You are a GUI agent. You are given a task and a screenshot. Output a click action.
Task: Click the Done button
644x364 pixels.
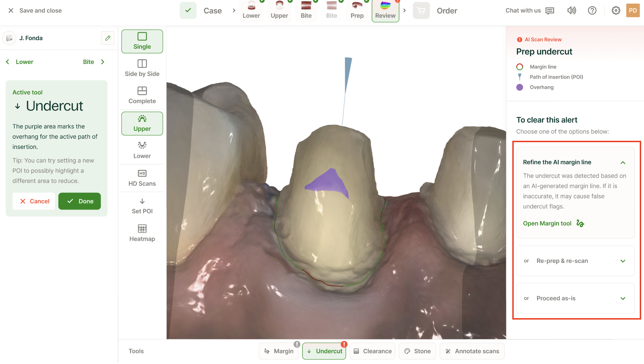[x=80, y=201]
